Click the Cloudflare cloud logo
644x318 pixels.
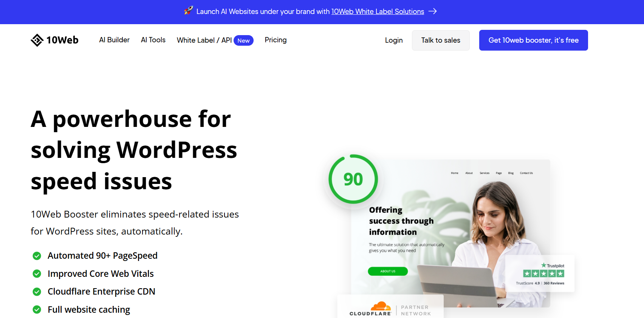pos(381,306)
